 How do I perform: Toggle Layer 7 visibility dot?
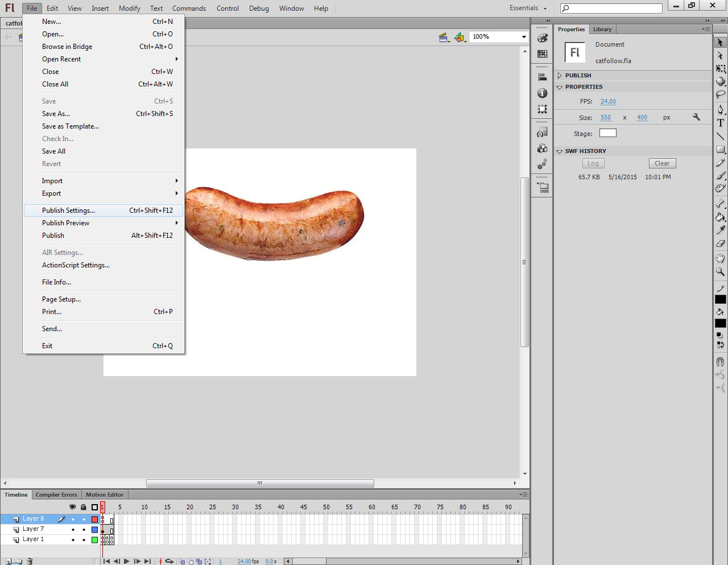tap(73, 529)
